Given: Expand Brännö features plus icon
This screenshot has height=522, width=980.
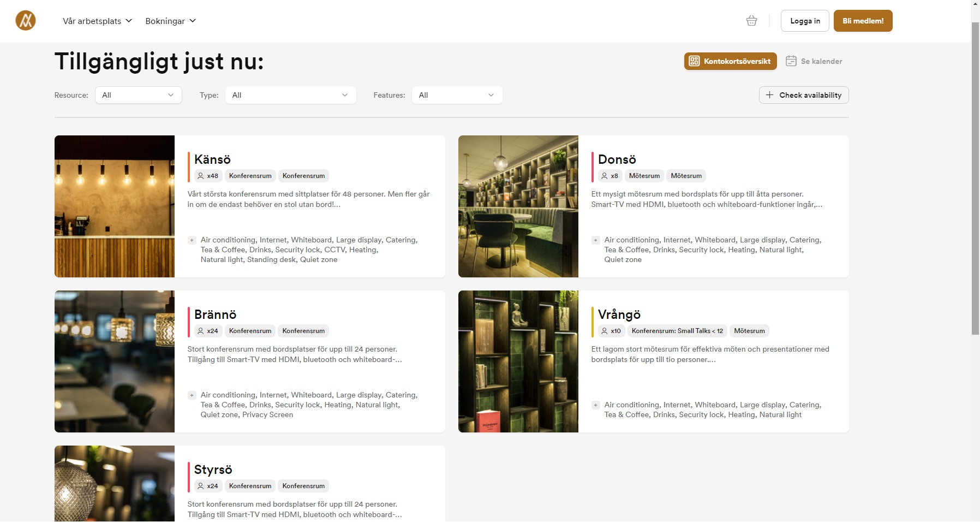Looking at the screenshot, I should [192, 395].
